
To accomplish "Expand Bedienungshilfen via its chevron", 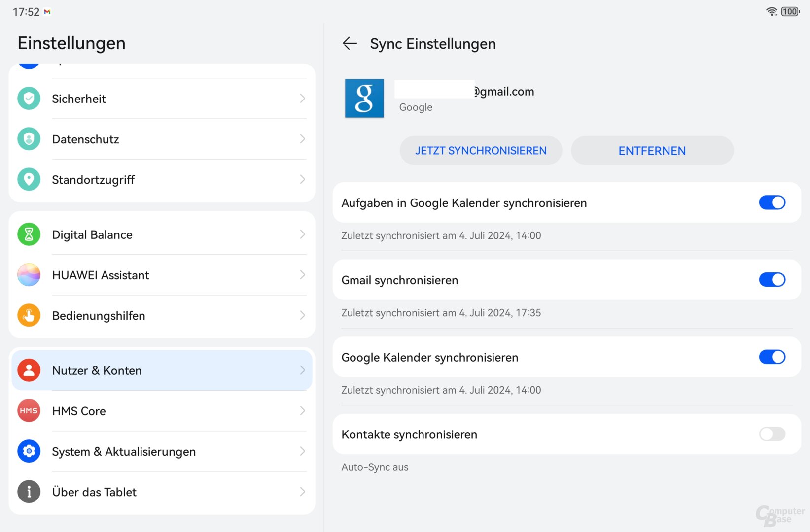I will point(302,315).
